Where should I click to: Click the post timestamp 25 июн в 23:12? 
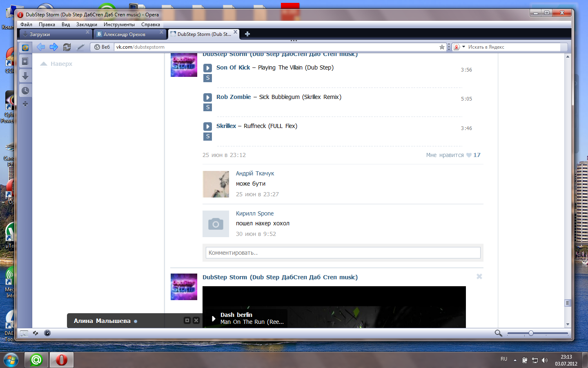coord(224,155)
